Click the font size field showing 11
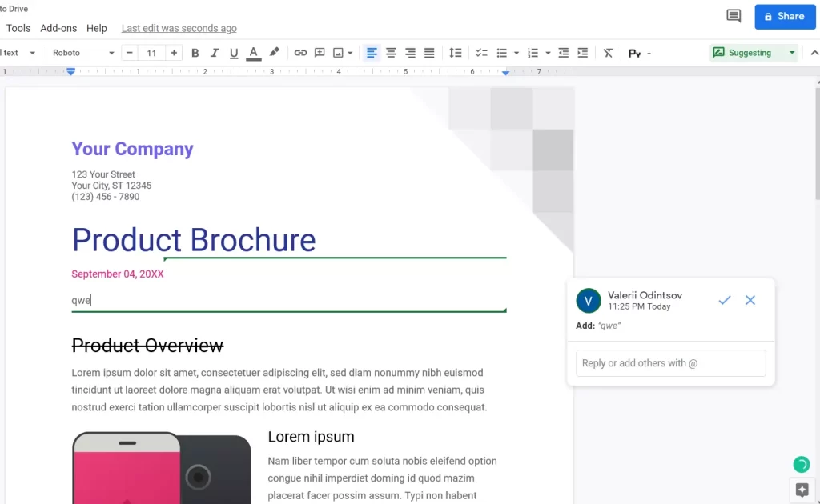The height and width of the screenshot is (504, 820). click(151, 53)
